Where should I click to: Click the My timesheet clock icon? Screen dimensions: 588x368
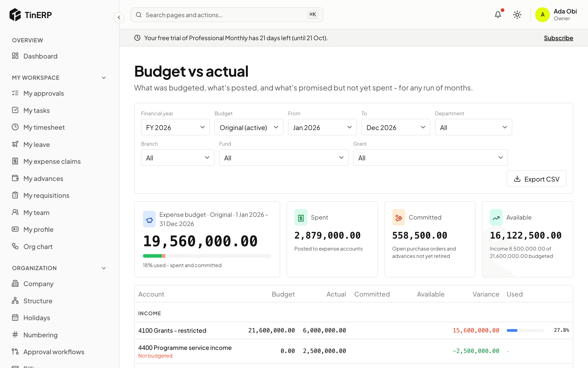(15, 127)
